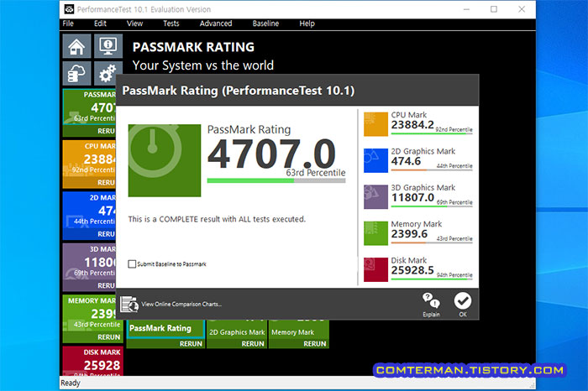Click the CPU Mark 23884.2 value
Image resolution: width=588 pixels, height=391 pixels.
(412, 125)
